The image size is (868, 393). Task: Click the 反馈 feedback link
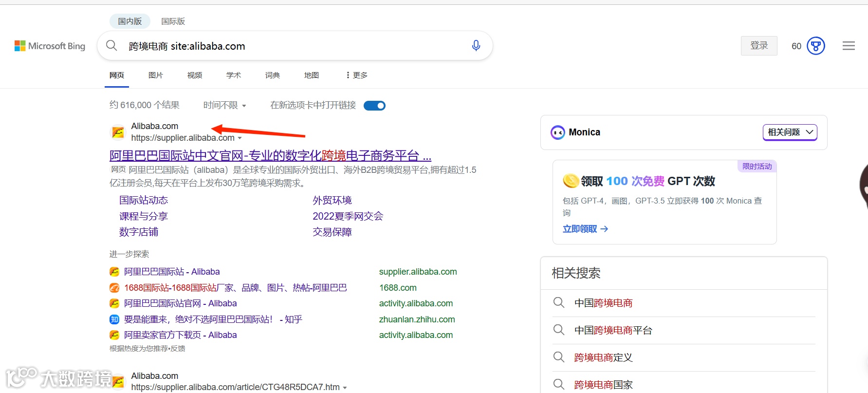(x=178, y=349)
